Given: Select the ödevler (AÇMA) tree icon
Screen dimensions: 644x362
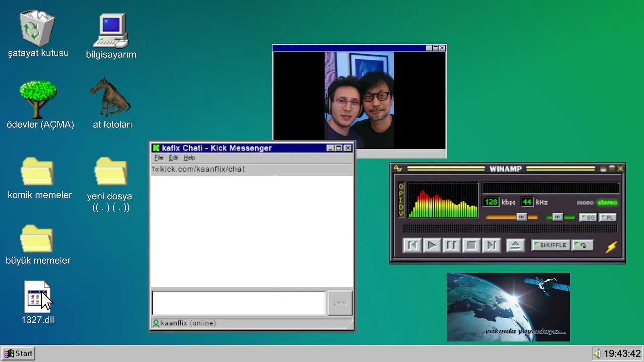Looking at the screenshot, I should click(x=38, y=100).
